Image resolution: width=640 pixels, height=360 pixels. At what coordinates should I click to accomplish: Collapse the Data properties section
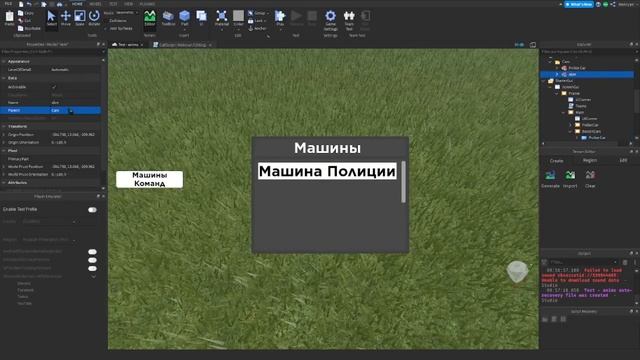pyautogui.click(x=4, y=78)
